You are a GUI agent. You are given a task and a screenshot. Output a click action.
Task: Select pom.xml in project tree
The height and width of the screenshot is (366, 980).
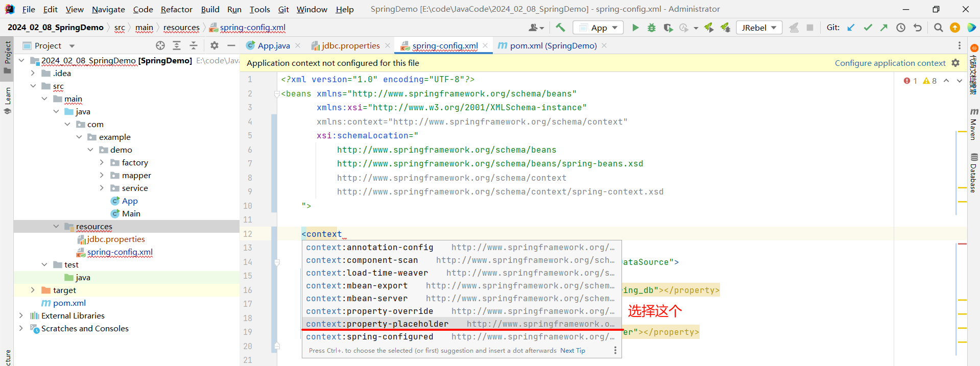(x=69, y=303)
